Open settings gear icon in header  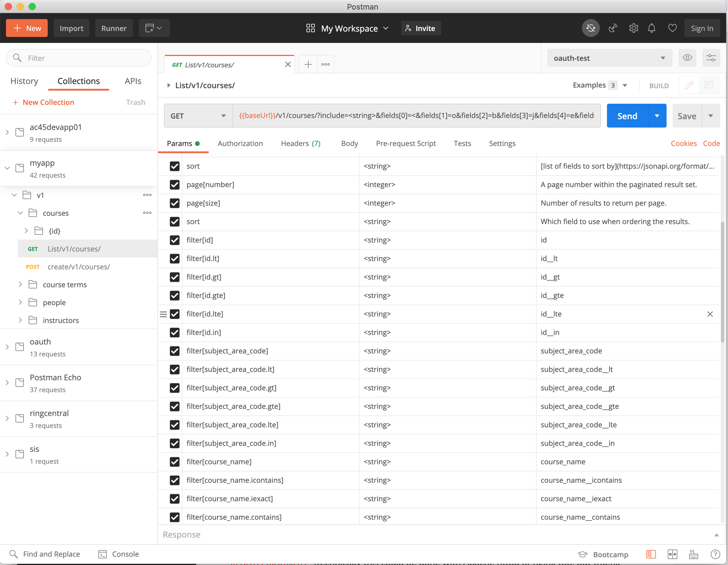pos(633,28)
